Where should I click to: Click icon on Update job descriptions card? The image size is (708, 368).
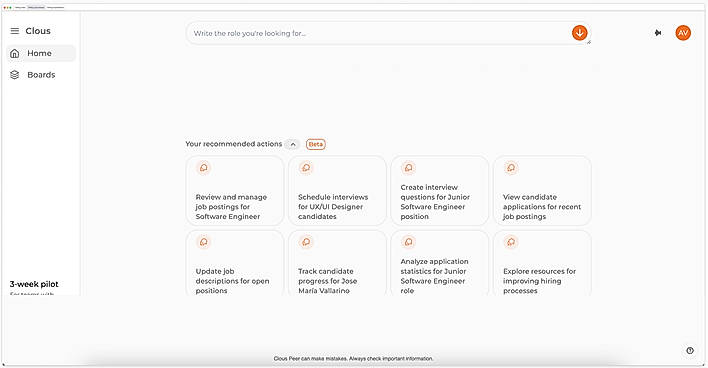tap(204, 242)
